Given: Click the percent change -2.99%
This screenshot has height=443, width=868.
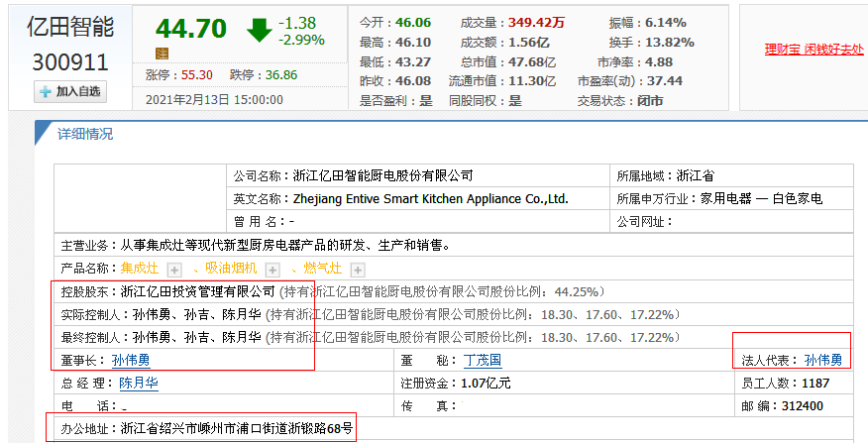Looking at the screenshot, I should coord(301,40).
